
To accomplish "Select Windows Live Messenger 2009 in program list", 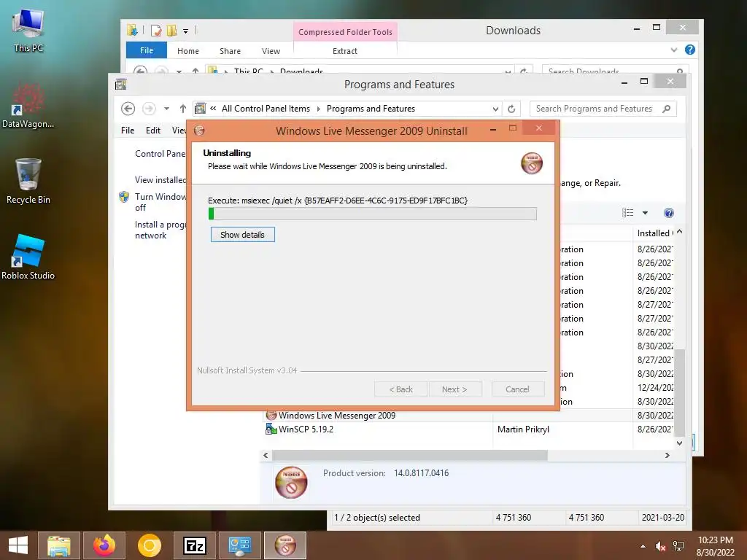I will (337, 415).
